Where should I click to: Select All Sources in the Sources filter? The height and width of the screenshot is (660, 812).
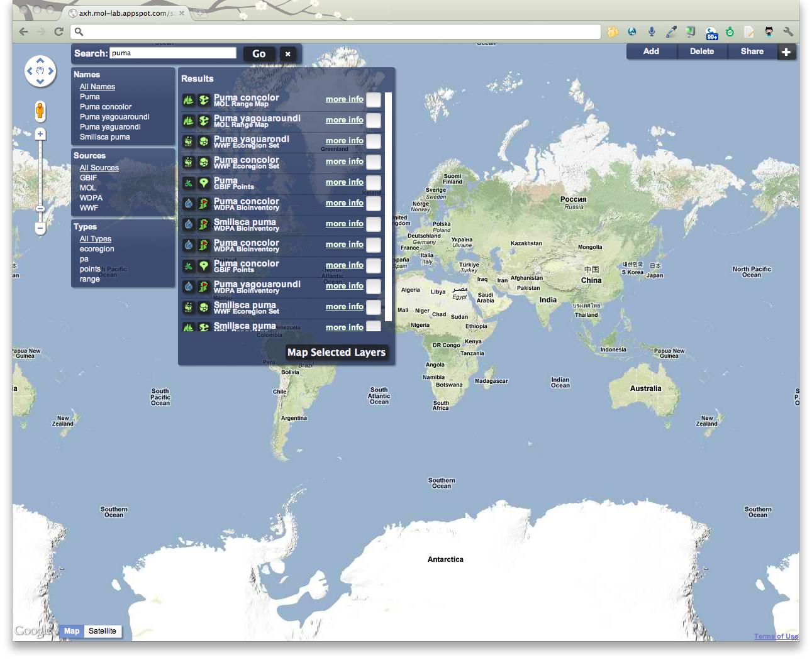(x=99, y=168)
